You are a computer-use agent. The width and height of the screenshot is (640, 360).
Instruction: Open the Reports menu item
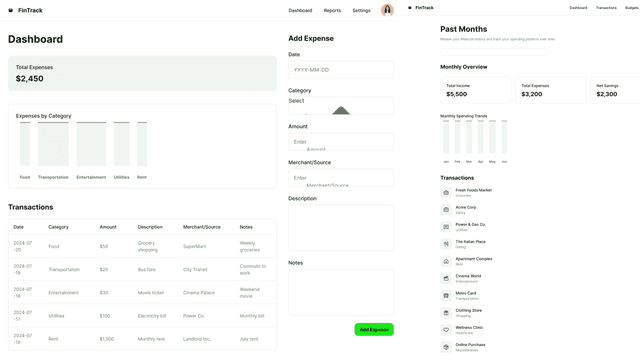(332, 11)
